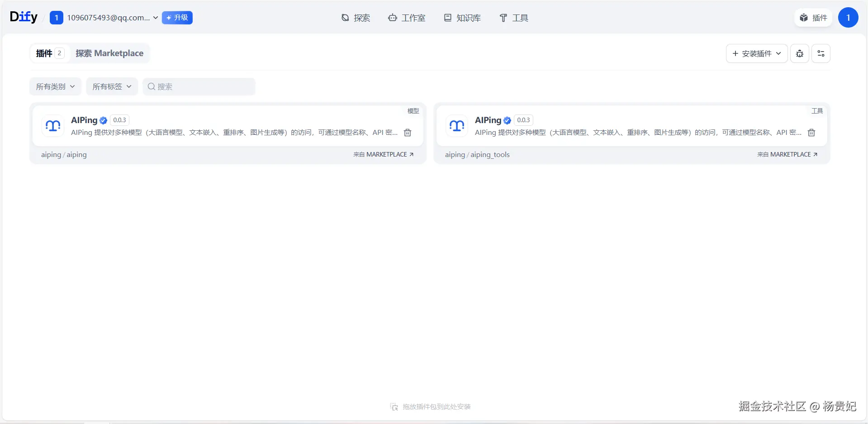Click the 模型 category label on the first card

(x=413, y=111)
